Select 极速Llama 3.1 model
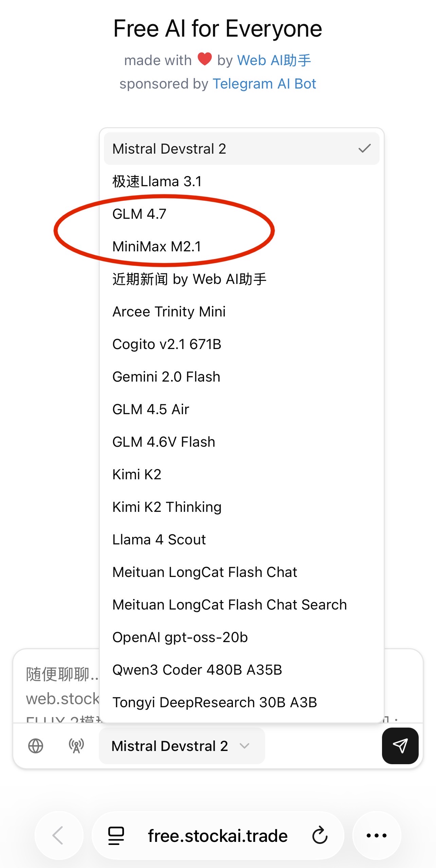Screen dimensions: 436x868 [157, 181]
